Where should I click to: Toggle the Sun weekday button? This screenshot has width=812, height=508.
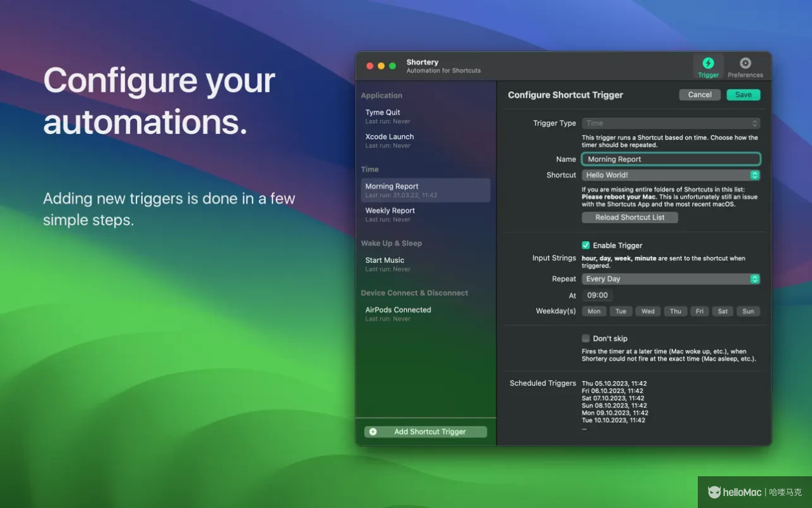749,311
